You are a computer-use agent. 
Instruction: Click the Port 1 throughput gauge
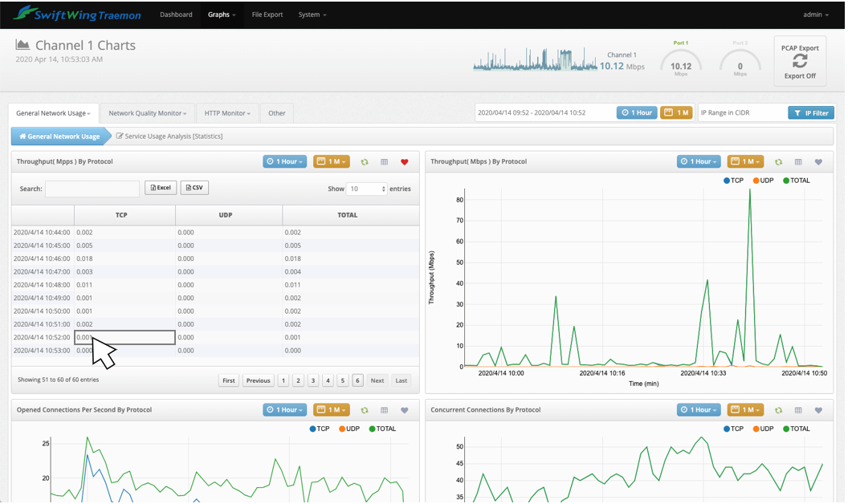pos(681,60)
